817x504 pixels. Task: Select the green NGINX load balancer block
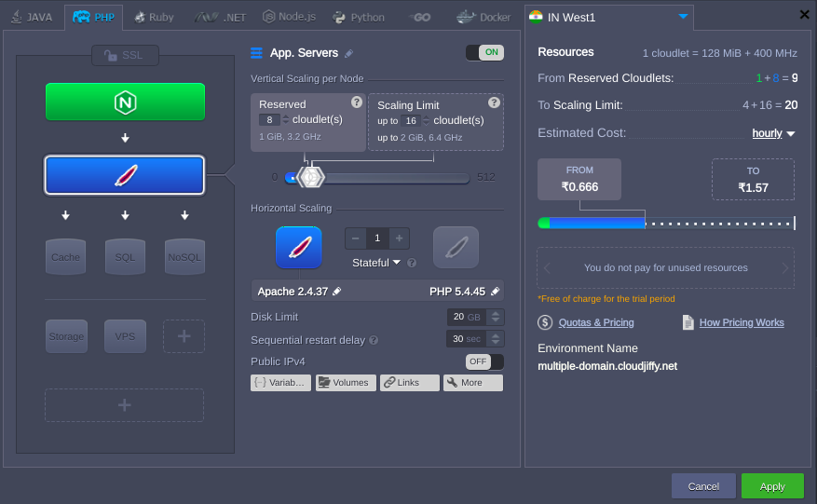tap(125, 102)
